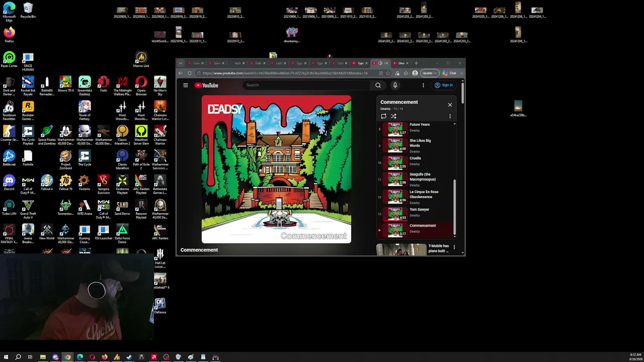The height and width of the screenshot is (362, 644).
Task: Open the T-Mobile recommended video thumbnail
Action: pyautogui.click(x=401, y=250)
